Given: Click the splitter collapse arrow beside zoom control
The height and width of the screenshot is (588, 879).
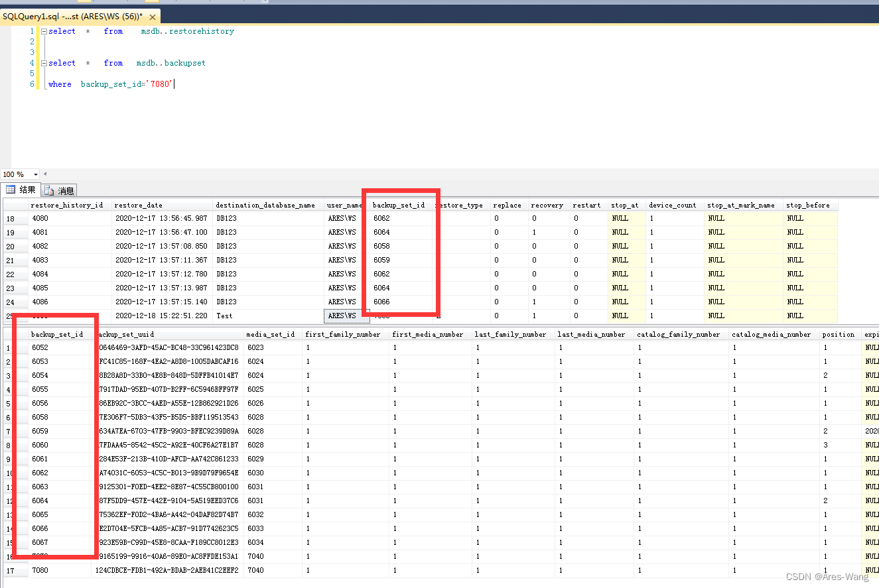Looking at the screenshot, I should 44,174.
